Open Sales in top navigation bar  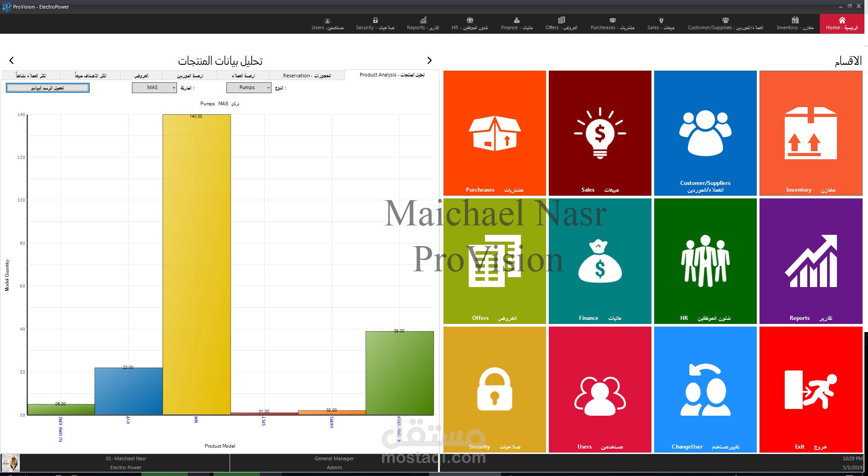coord(661,23)
